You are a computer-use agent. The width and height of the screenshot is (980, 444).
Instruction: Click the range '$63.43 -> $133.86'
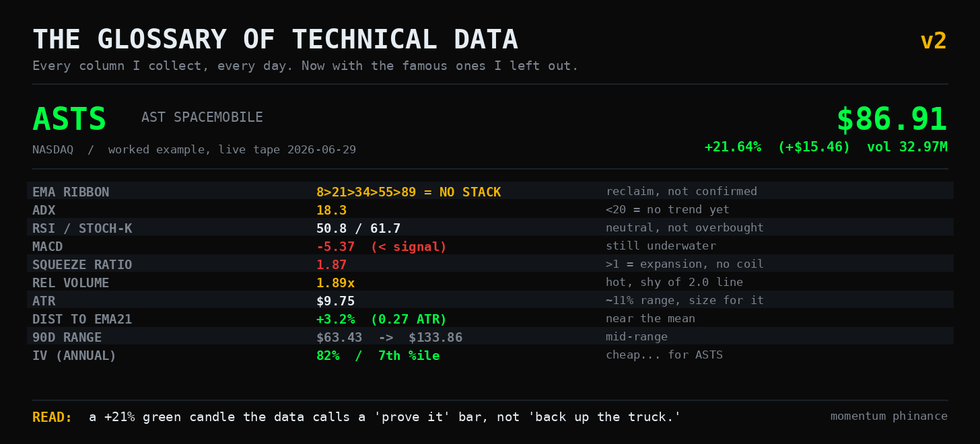pos(390,338)
